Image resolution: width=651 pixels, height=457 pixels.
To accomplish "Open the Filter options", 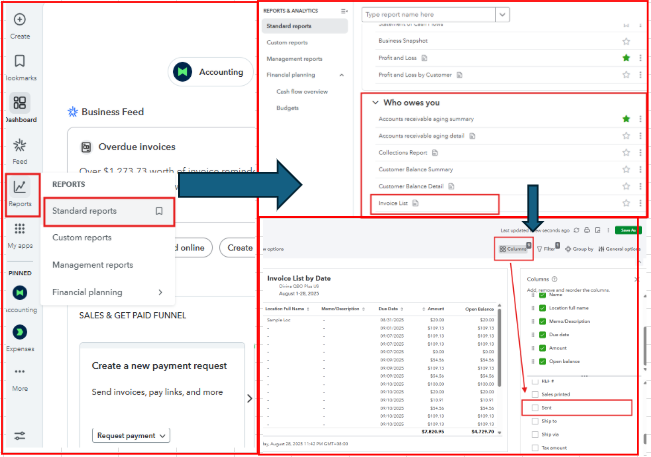I will tap(547, 249).
